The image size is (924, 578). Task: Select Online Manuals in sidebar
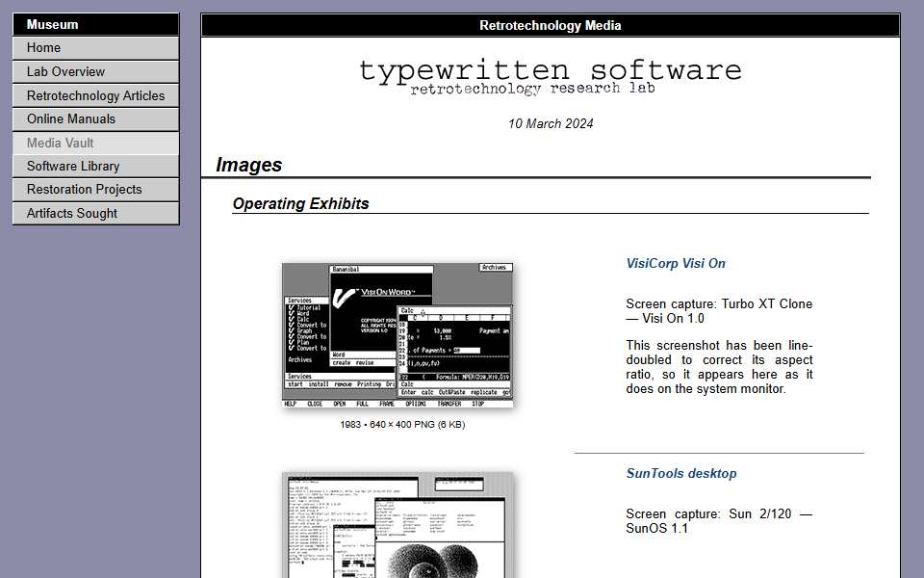pyautogui.click(x=95, y=119)
